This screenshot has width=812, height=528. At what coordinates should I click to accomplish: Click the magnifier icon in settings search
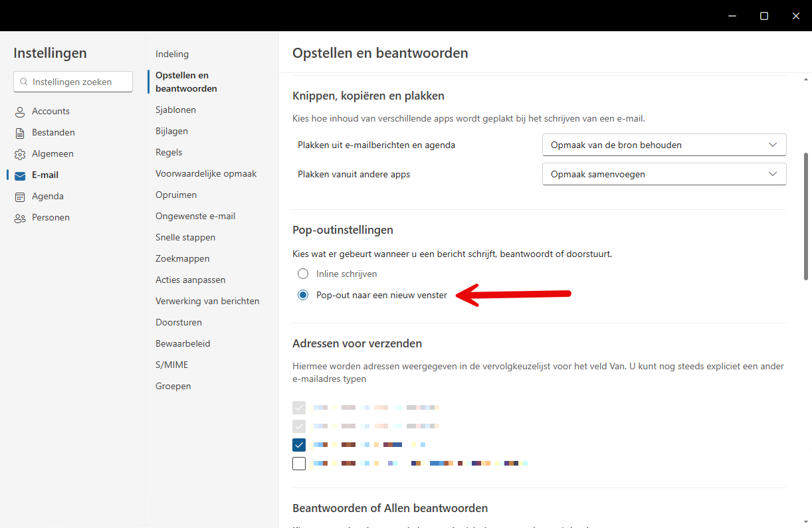click(x=25, y=82)
